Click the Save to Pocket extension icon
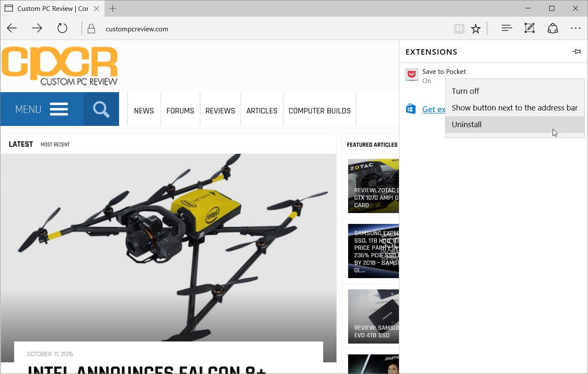This screenshot has width=588, height=374. pos(411,75)
